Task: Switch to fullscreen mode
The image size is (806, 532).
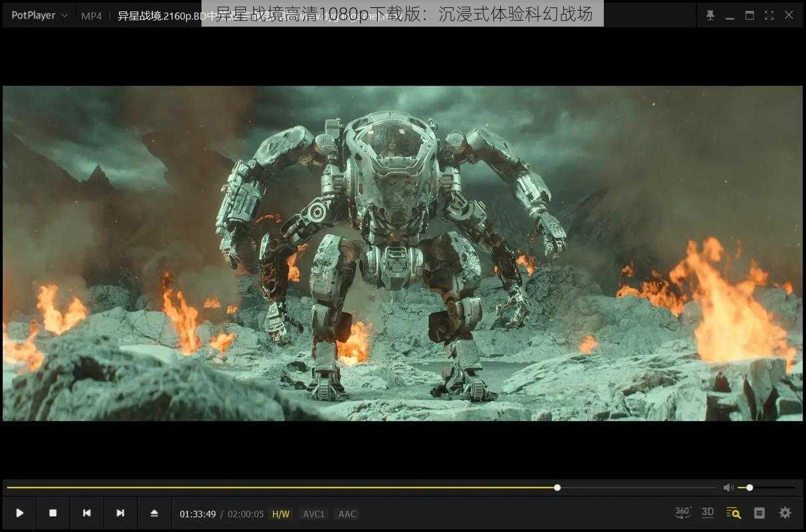Action: [769, 15]
